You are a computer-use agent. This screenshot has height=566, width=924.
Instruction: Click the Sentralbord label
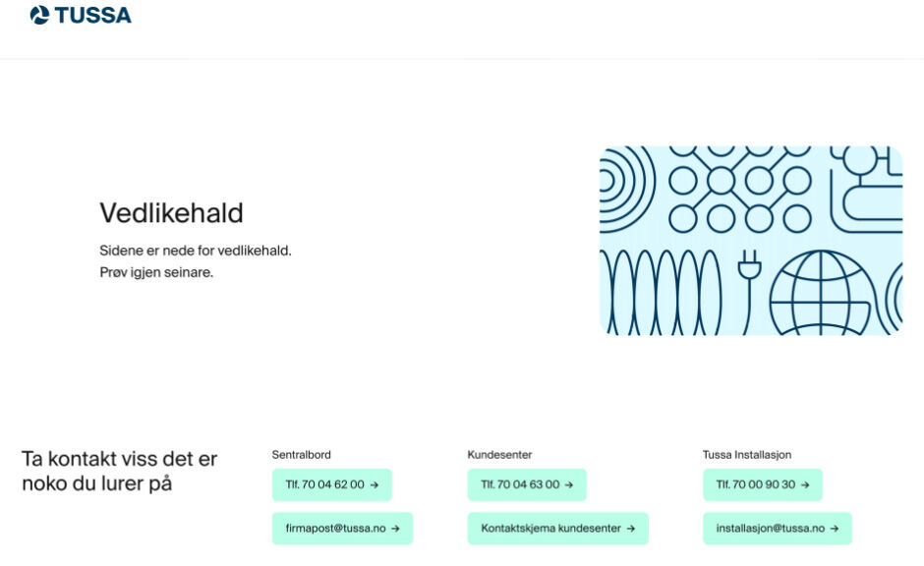[x=301, y=455]
